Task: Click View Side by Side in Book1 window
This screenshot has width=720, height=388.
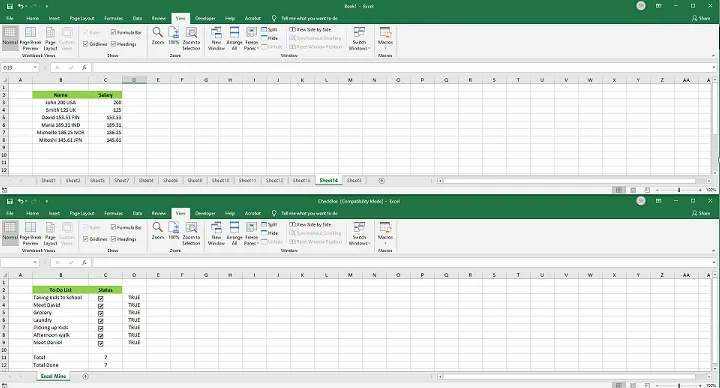Action: pyautogui.click(x=310, y=29)
